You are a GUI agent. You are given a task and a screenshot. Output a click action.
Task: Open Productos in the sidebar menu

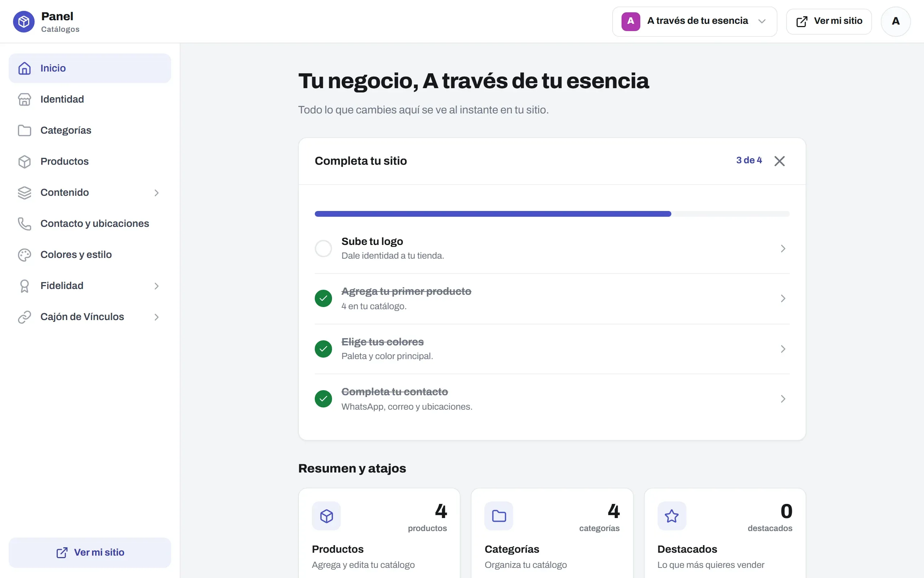pyautogui.click(x=90, y=162)
